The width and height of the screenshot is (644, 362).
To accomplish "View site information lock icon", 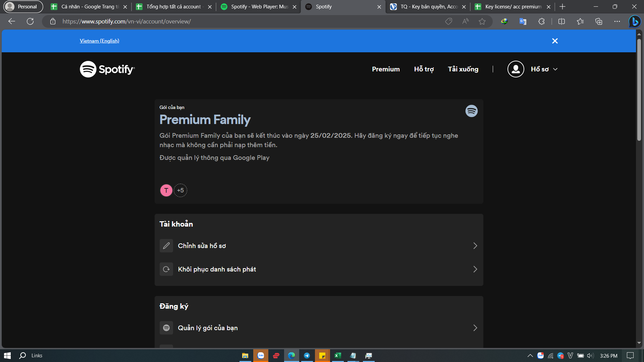I will pos(53,21).
